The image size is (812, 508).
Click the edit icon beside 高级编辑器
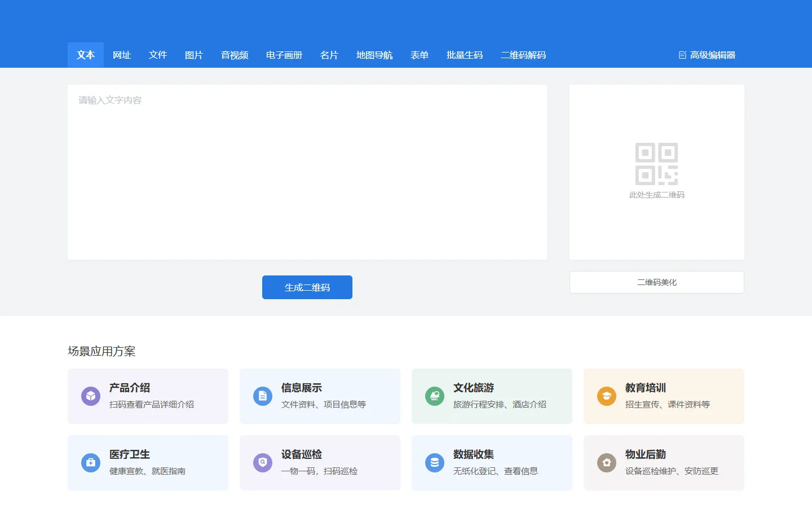[682, 55]
